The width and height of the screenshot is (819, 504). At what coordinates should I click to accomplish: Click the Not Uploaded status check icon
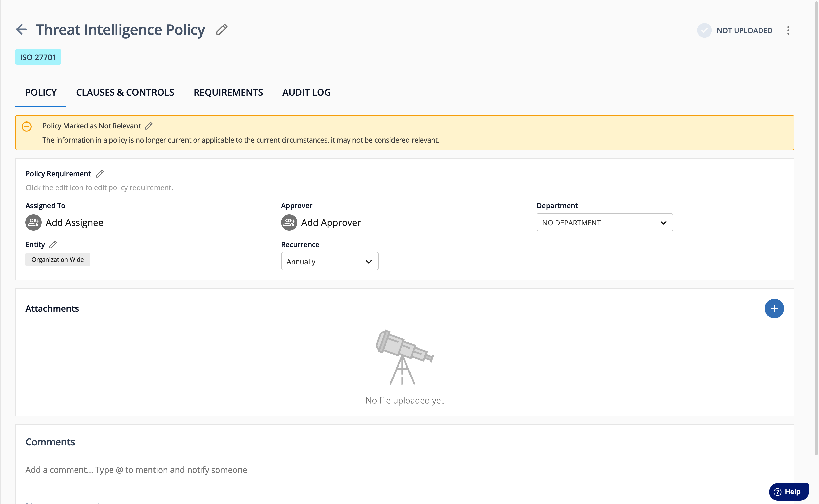click(x=704, y=31)
